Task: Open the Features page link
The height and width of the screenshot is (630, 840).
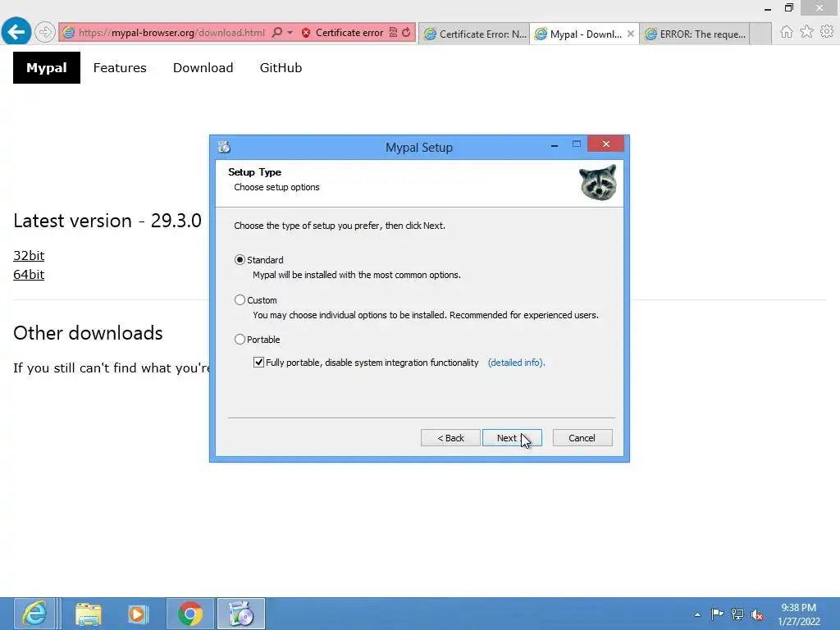Action: (x=120, y=67)
